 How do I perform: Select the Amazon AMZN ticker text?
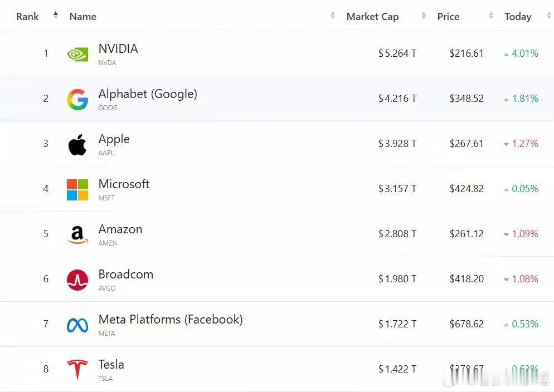[x=108, y=243]
